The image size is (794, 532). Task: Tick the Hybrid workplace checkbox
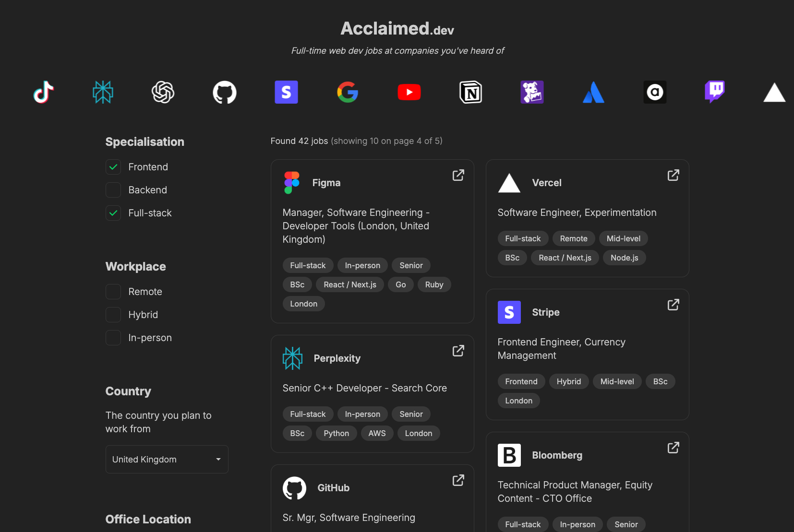click(113, 315)
